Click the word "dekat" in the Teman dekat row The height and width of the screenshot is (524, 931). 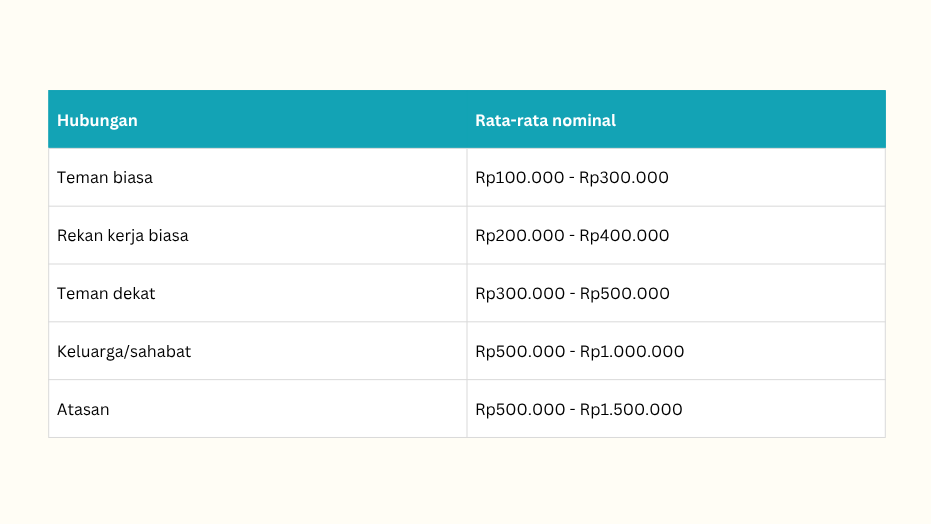pyautogui.click(x=133, y=294)
